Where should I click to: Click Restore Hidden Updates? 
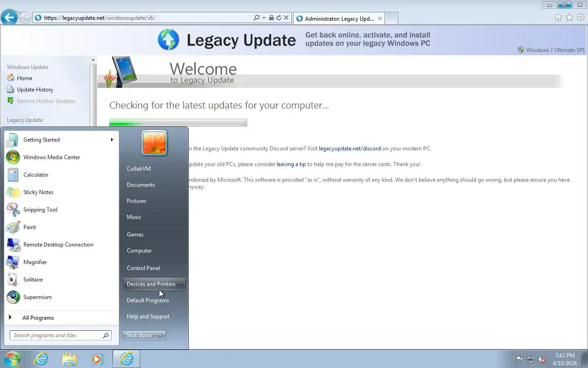tap(46, 101)
